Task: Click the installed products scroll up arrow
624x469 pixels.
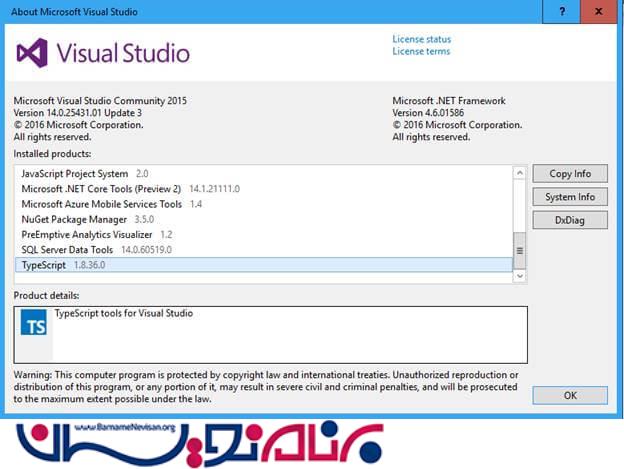Action: 519,173
